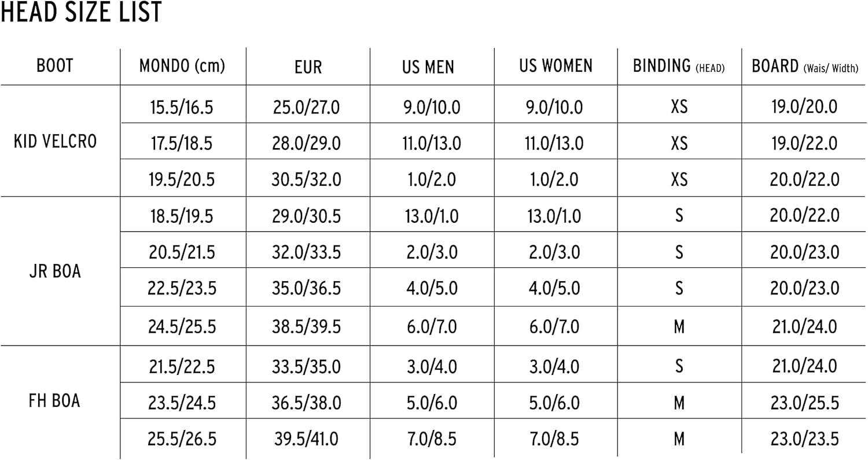Viewport: 868px width, 460px height.
Task: Click the MONDO (cm) column header
Action: pyautogui.click(x=182, y=66)
